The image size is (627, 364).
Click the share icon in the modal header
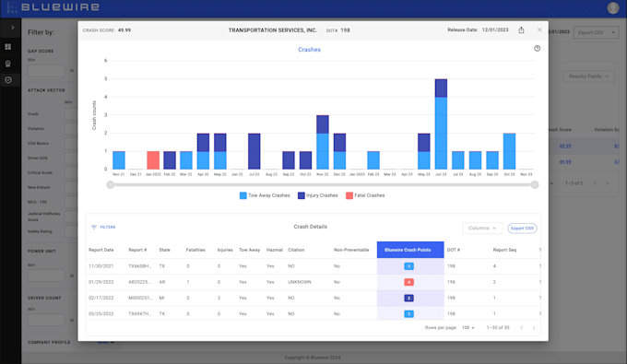(521, 30)
